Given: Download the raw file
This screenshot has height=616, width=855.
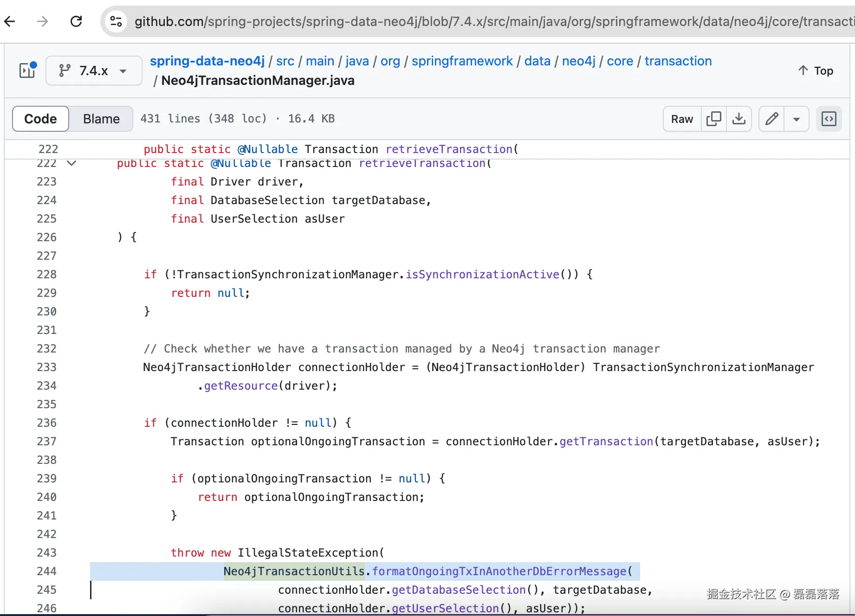Looking at the screenshot, I should tap(738, 119).
